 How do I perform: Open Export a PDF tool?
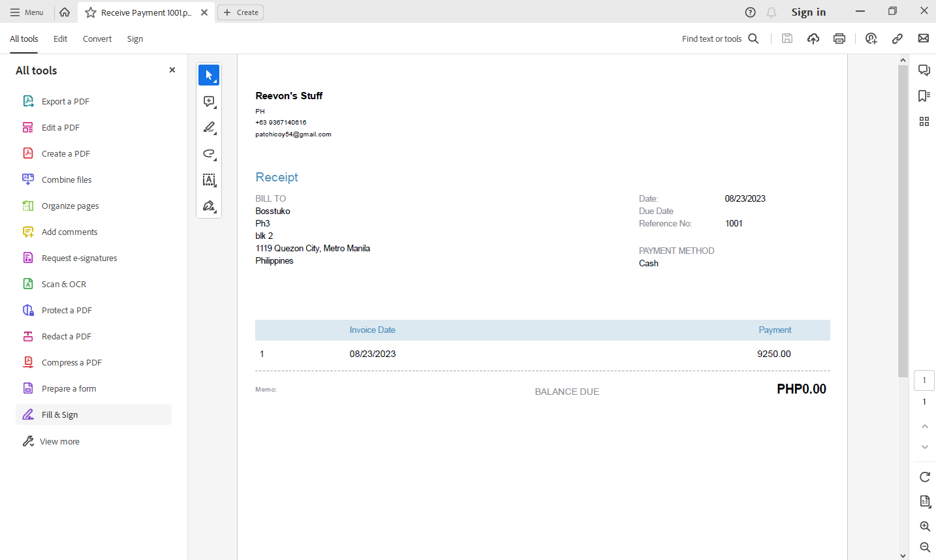point(65,102)
